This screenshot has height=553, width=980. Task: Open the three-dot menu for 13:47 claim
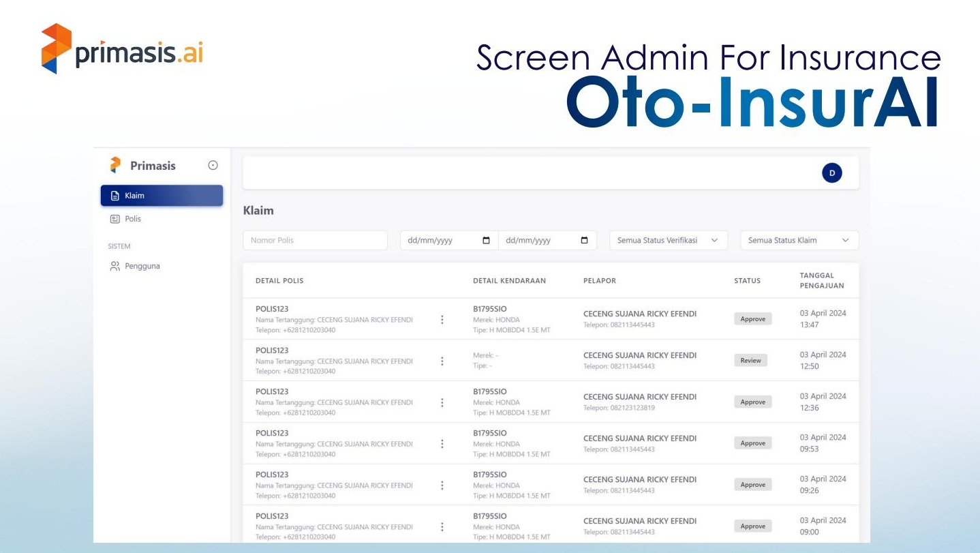(442, 319)
